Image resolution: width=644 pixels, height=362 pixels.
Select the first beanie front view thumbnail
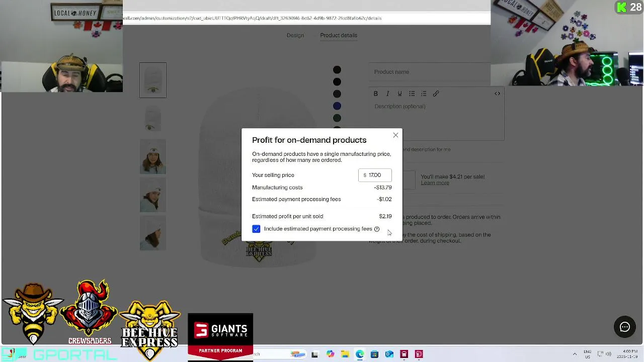point(153,80)
